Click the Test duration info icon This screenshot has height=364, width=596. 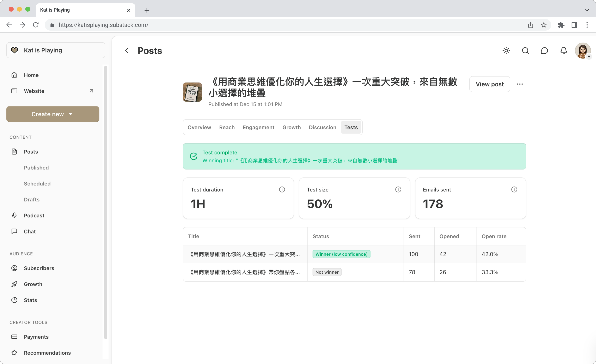pos(282,189)
